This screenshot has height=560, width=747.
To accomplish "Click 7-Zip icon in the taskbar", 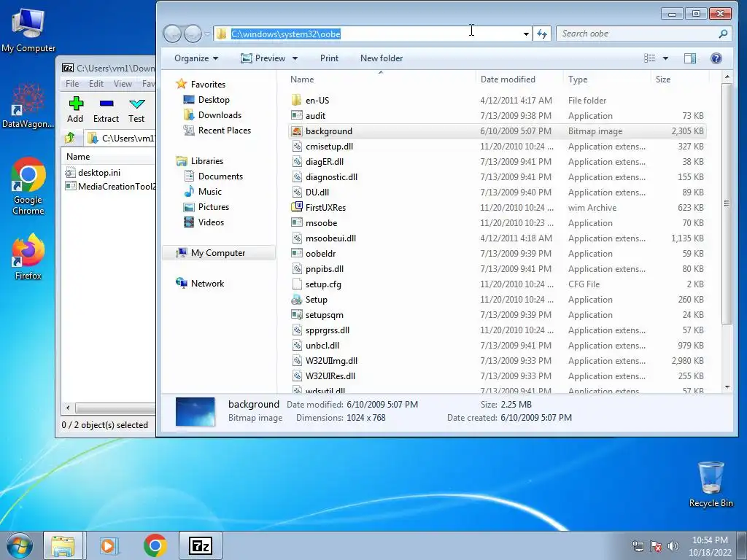I will coord(200,545).
